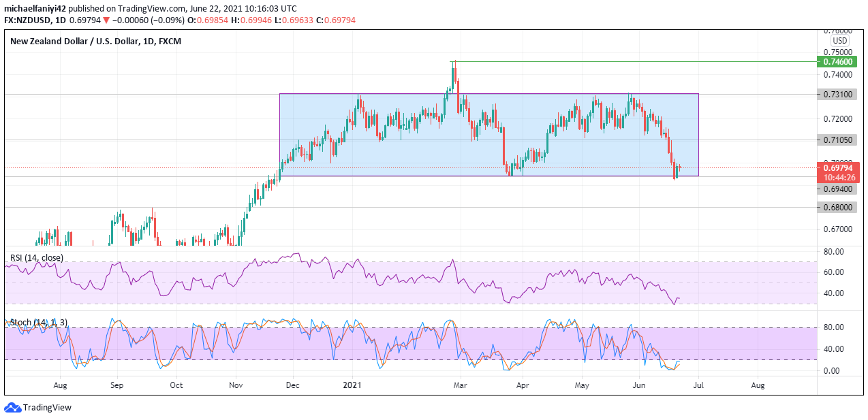Click the Apr time axis label

pos(523,385)
